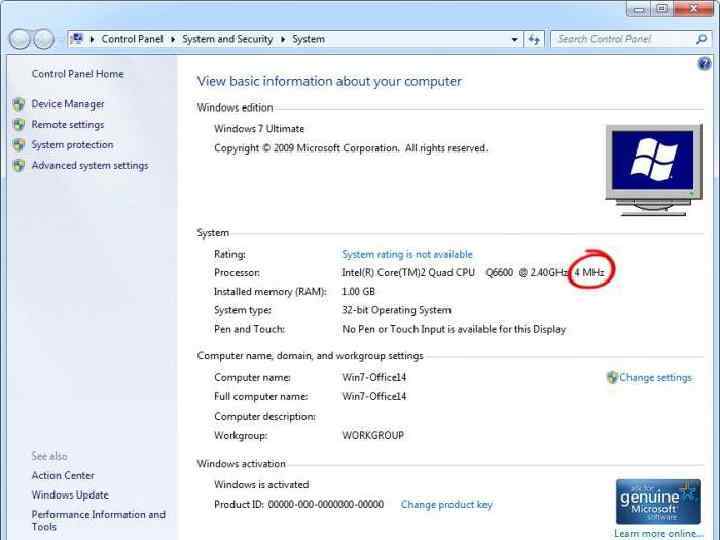This screenshot has height=540, width=720.
Task: Click the shield icon next to Advanced system settings
Action: 19,165
